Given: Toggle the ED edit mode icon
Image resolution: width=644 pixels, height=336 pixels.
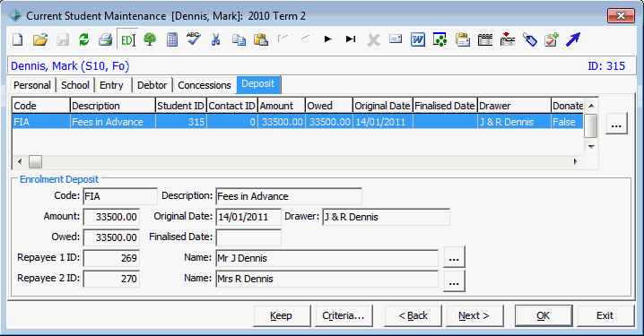Looking at the screenshot, I should click(x=127, y=39).
